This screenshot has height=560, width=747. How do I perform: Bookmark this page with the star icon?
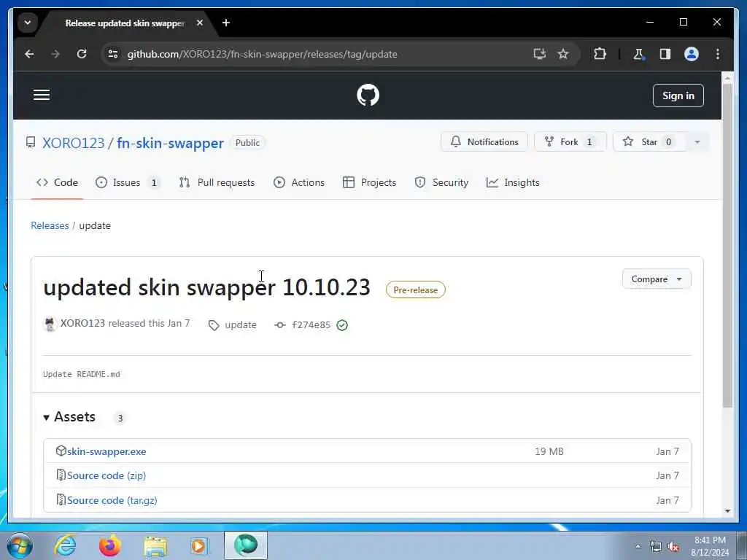pos(563,54)
